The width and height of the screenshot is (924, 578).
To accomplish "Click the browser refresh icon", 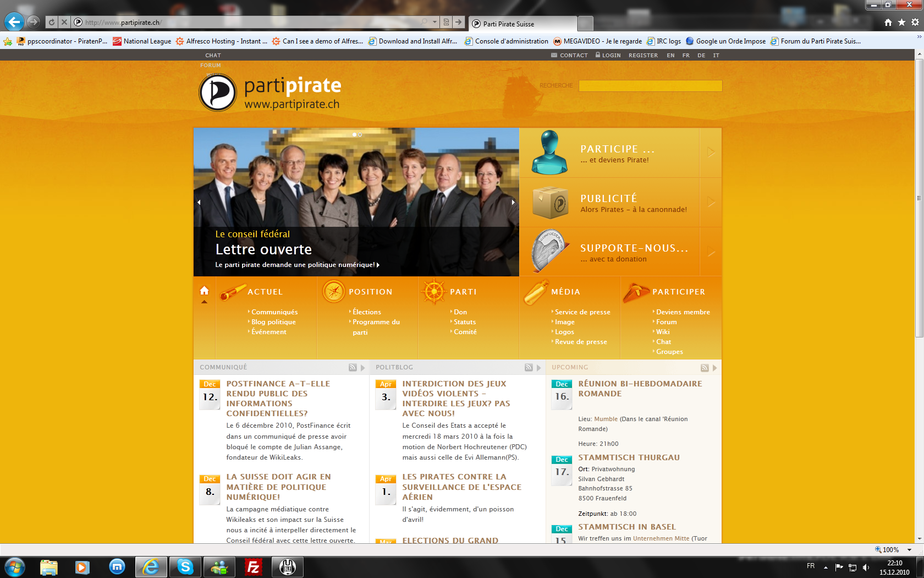I will (x=52, y=23).
